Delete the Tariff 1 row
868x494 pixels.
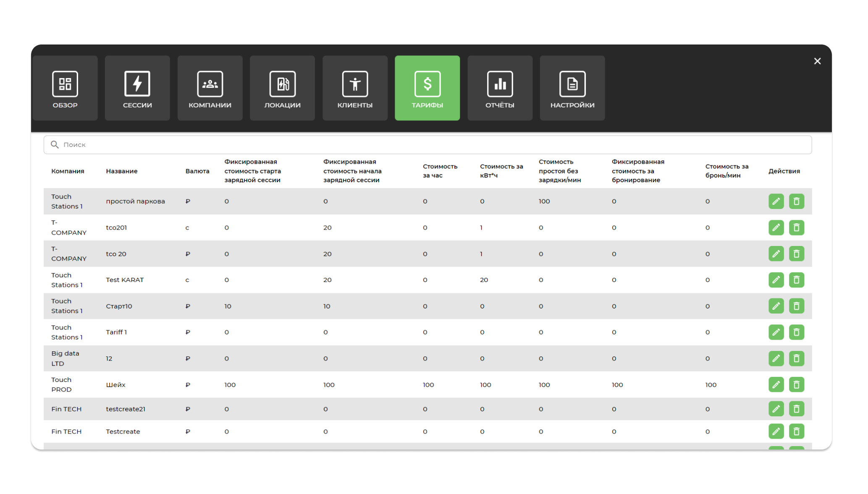tap(796, 332)
